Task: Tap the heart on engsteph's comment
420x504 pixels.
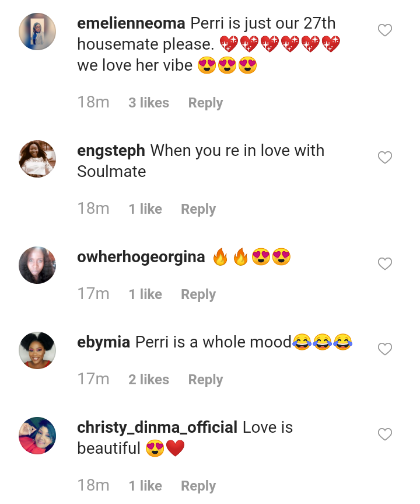Action: (384, 158)
